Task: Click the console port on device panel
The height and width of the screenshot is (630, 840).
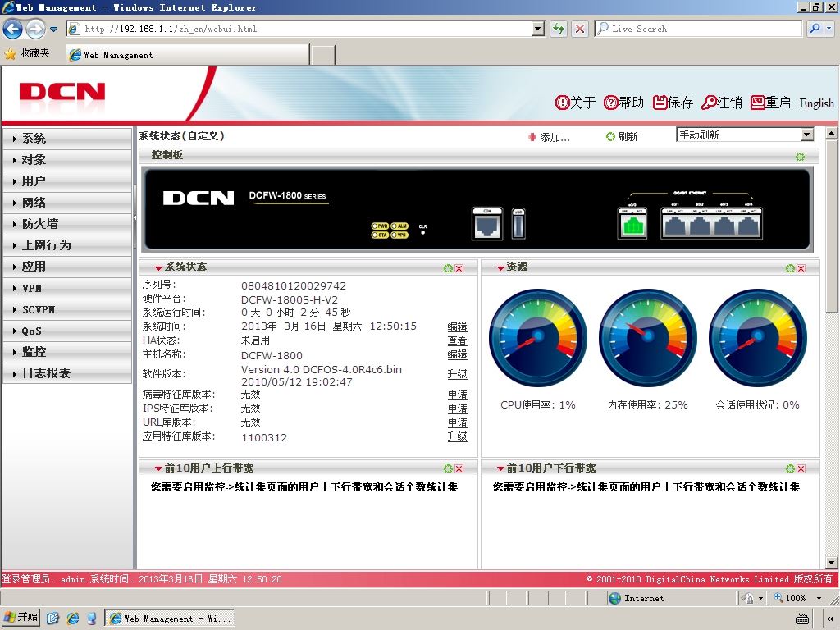Action: tap(487, 224)
